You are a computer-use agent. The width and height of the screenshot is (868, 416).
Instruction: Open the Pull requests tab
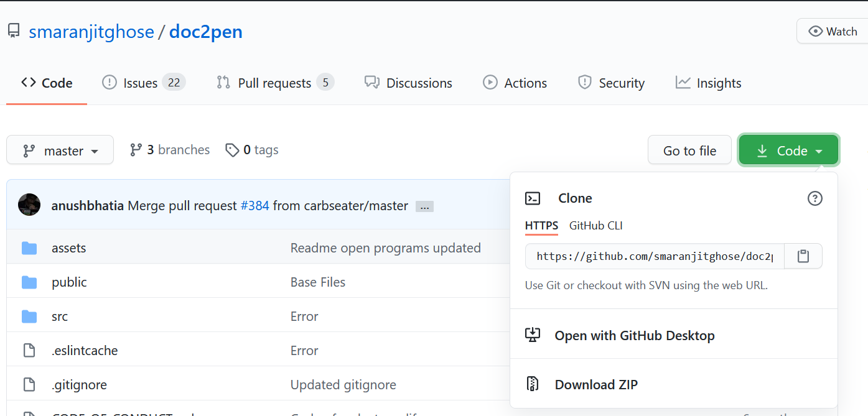point(275,83)
